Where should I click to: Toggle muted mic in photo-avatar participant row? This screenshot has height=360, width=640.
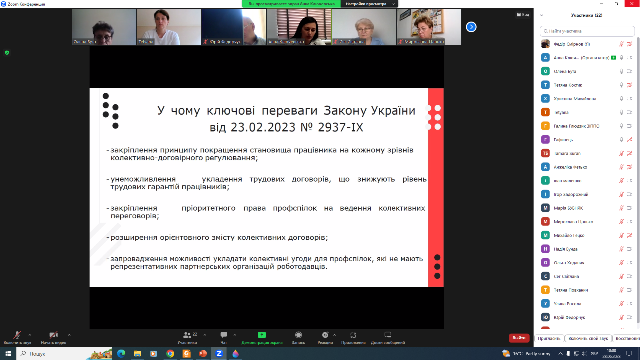[x=622, y=44]
